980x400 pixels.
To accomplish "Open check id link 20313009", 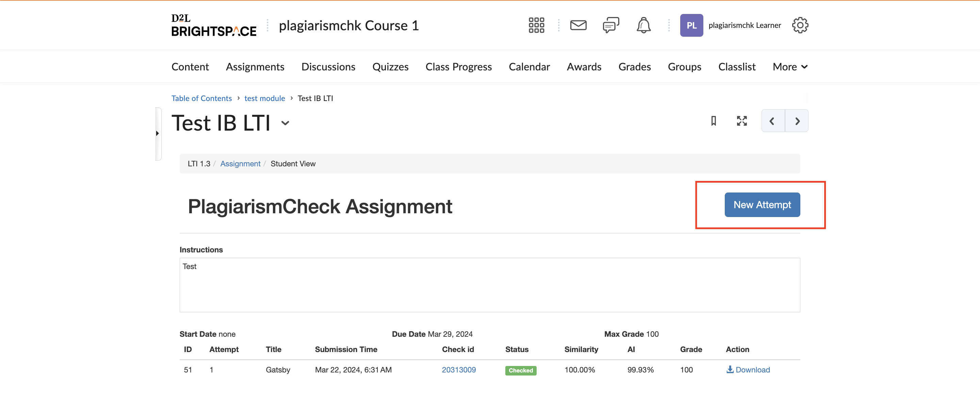I will [459, 369].
